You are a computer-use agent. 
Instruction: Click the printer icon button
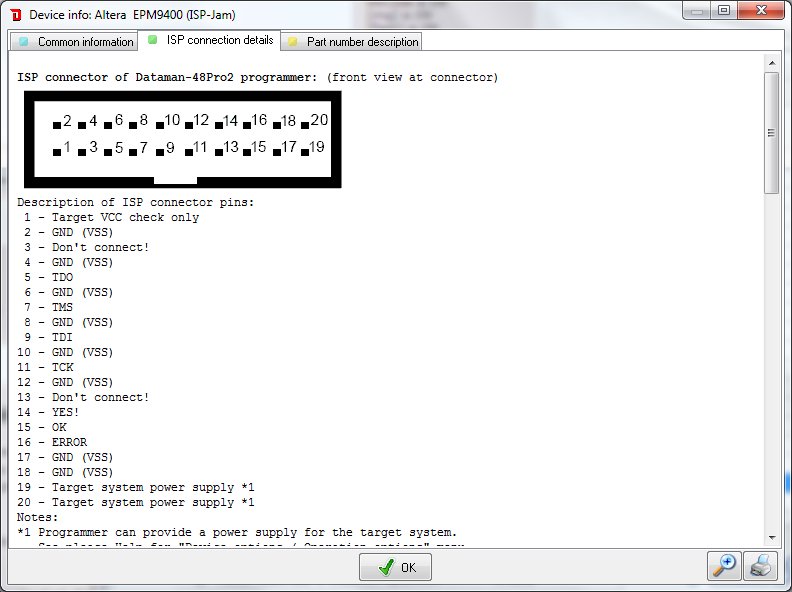point(760,566)
